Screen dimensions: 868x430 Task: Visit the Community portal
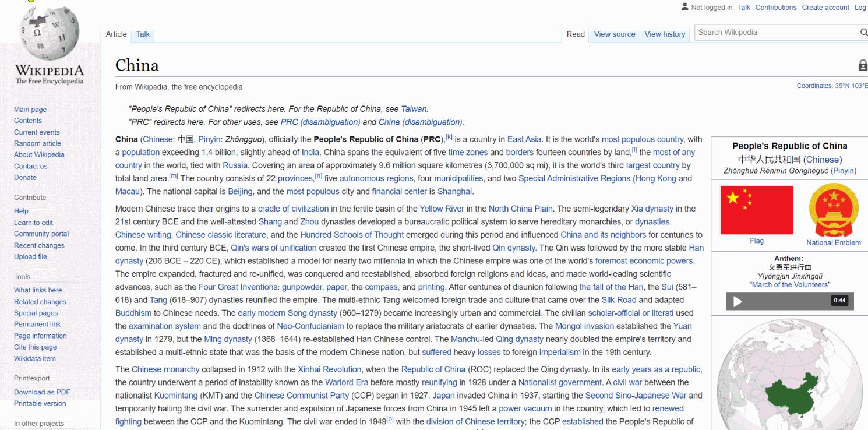point(41,234)
